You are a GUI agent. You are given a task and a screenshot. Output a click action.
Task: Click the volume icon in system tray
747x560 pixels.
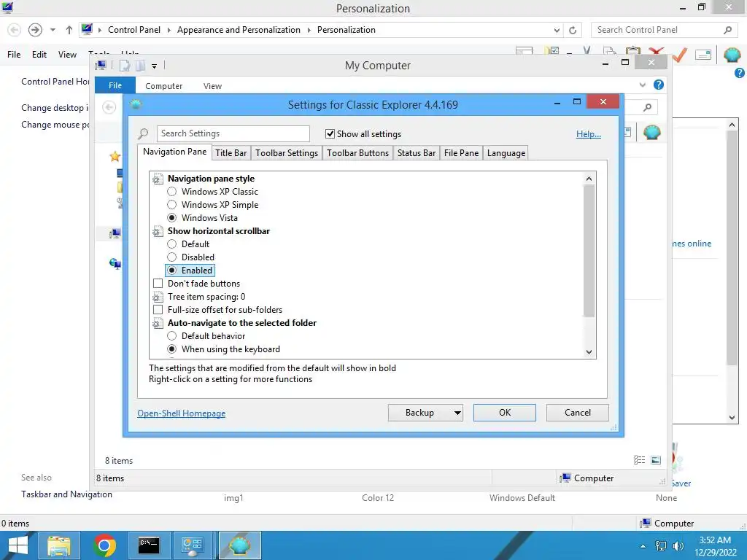pos(678,546)
